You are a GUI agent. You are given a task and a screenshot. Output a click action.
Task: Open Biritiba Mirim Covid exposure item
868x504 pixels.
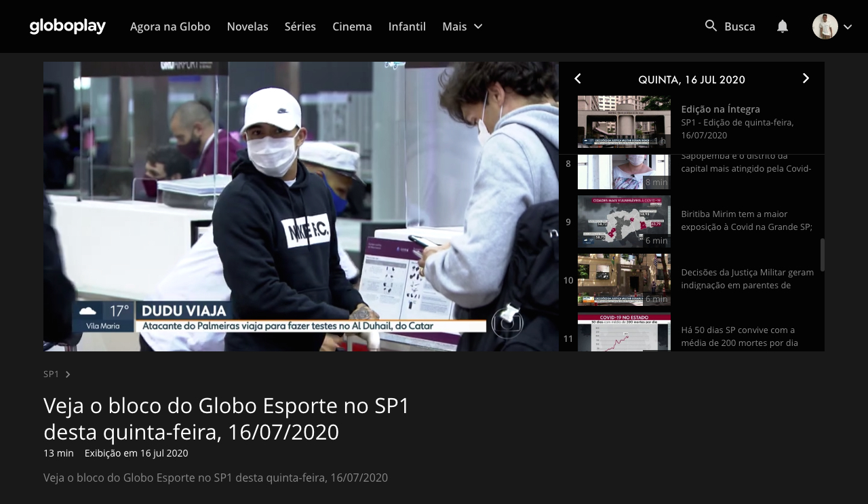[747, 220]
